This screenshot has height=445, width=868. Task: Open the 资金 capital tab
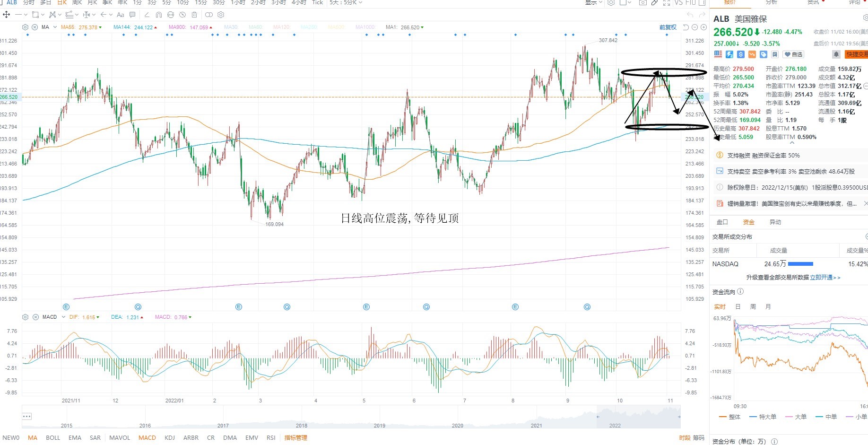click(748, 222)
